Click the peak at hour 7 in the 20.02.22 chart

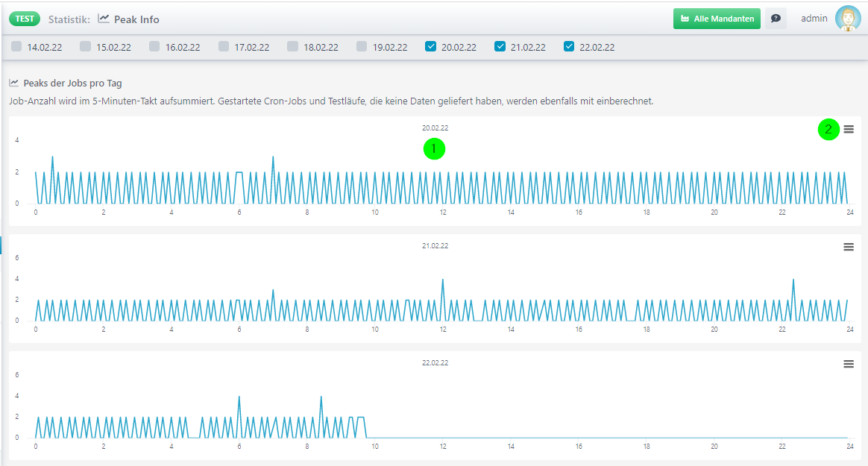click(273, 158)
